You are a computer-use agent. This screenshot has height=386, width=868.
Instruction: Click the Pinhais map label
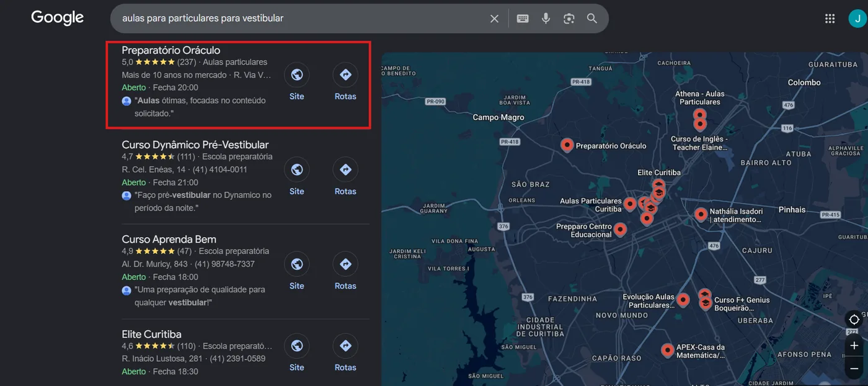pyautogui.click(x=792, y=210)
